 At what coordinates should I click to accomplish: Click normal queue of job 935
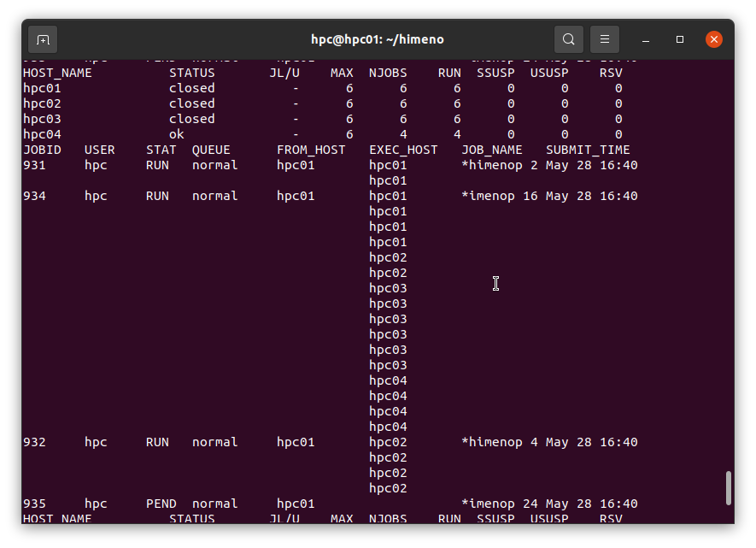pyautogui.click(x=215, y=504)
